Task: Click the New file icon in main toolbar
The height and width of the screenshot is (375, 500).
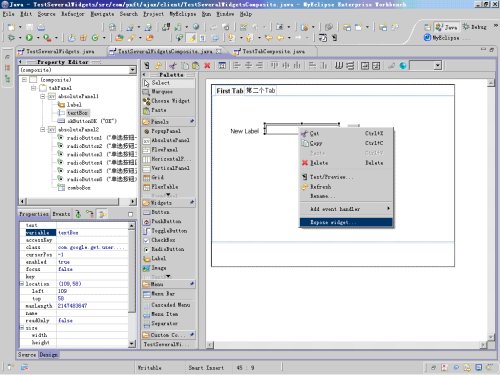Action: [x=11, y=27]
